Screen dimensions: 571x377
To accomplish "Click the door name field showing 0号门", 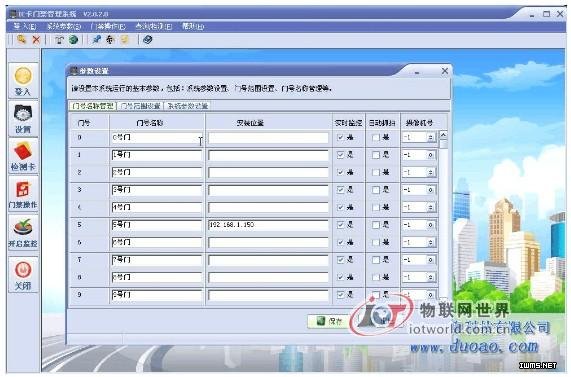I will (157, 138).
